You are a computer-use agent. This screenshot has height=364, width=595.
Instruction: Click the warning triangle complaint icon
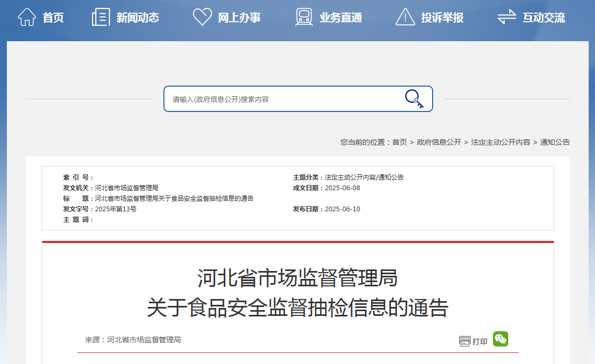click(x=405, y=17)
